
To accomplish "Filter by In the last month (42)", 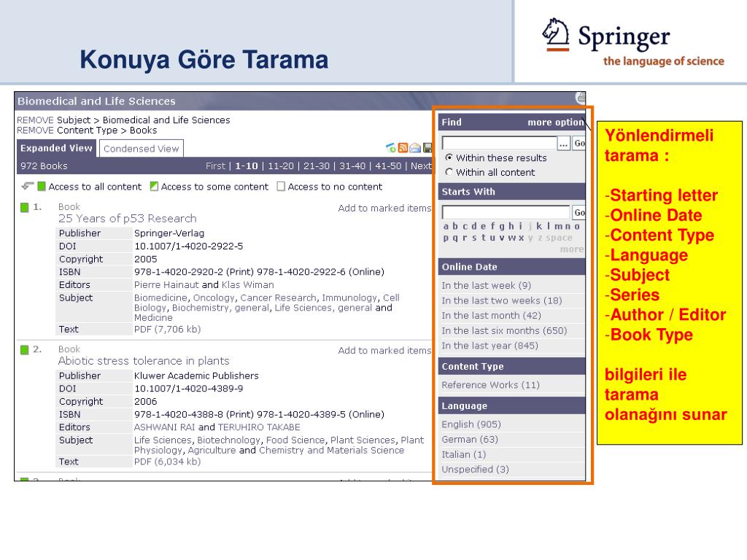I will (x=491, y=315).
